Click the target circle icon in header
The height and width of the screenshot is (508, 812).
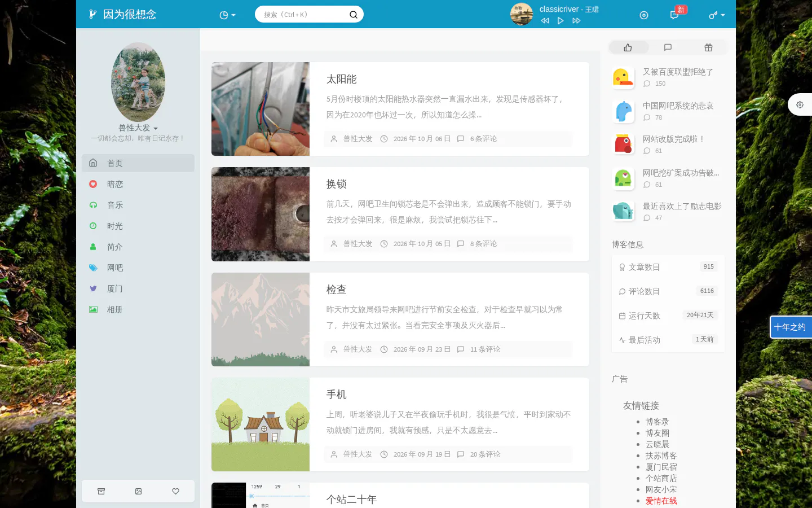tap(644, 15)
